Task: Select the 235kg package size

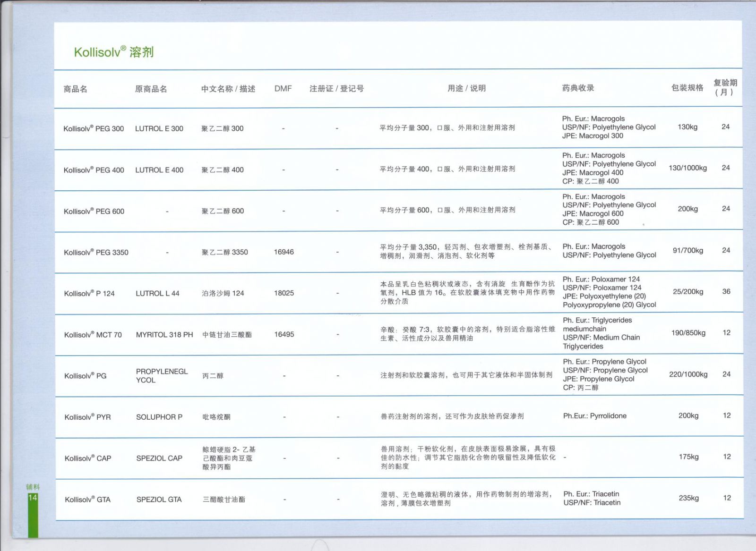Action: pyautogui.click(x=689, y=498)
